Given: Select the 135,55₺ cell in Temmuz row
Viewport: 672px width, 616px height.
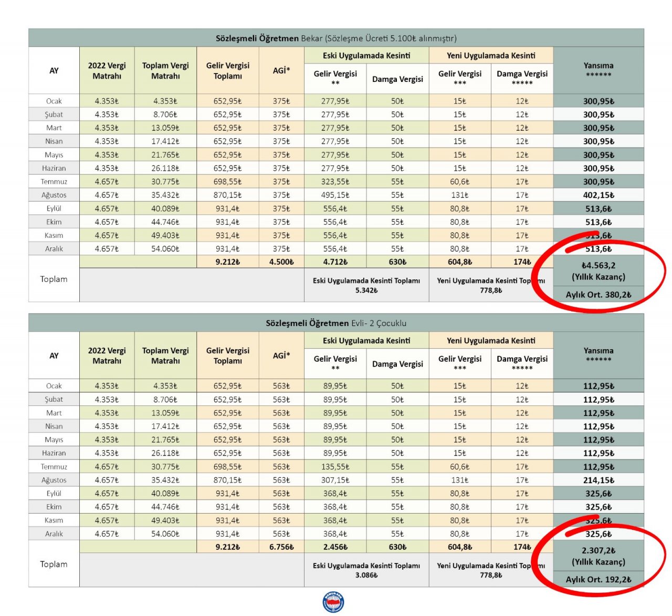Looking at the screenshot, I should coord(335,466).
